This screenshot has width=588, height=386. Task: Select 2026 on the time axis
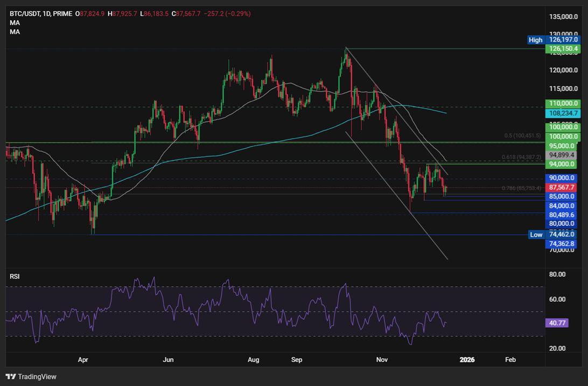click(467, 360)
